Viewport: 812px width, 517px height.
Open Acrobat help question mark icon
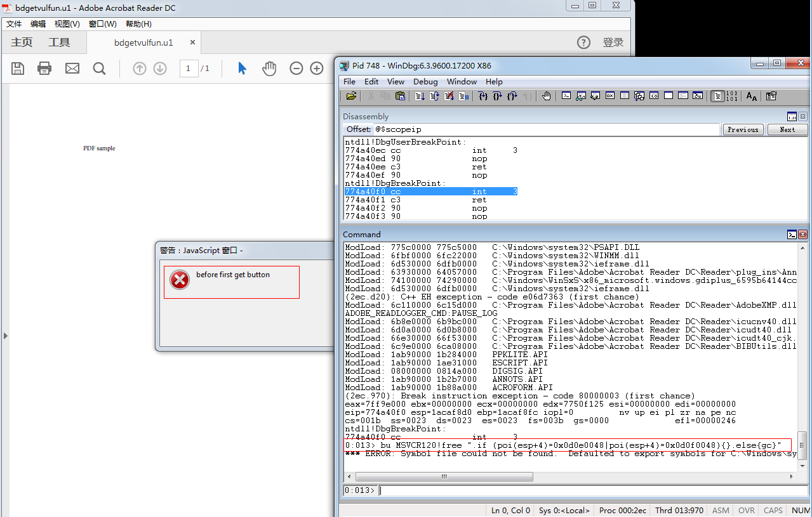583,43
